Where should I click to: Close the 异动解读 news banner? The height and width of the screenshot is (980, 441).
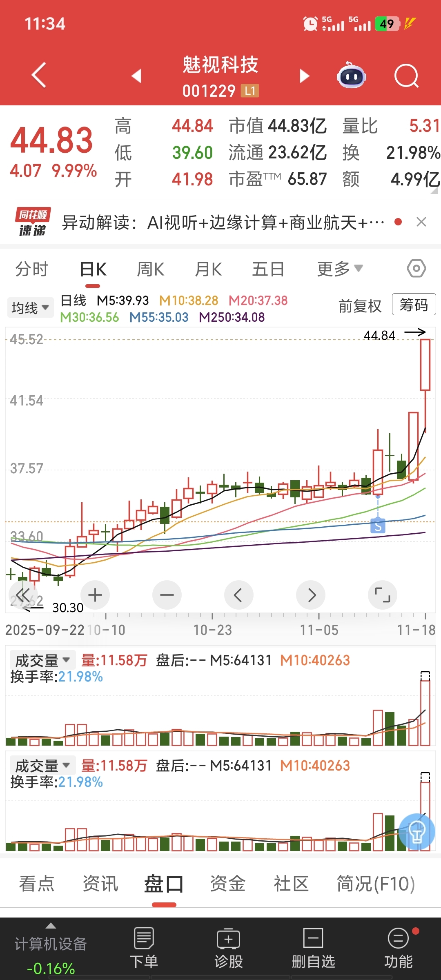[x=421, y=222]
